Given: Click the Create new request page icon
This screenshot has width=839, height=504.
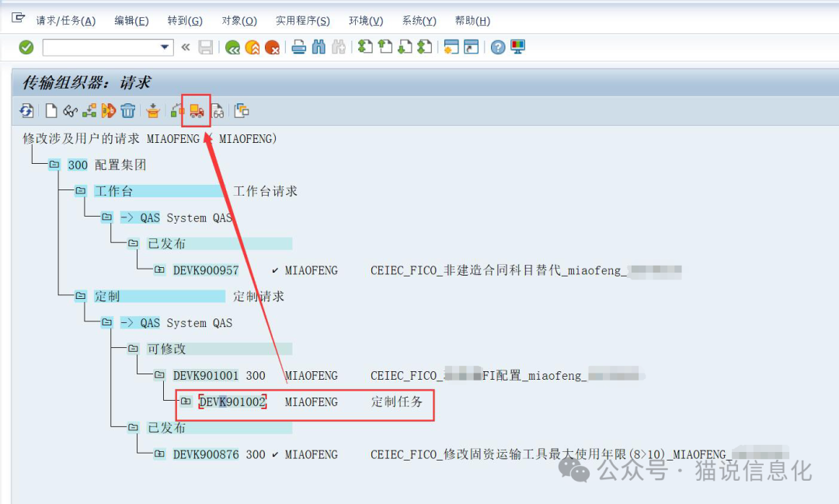Looking at the screenshot, I should pyautogui.click(x=50, y=111).
